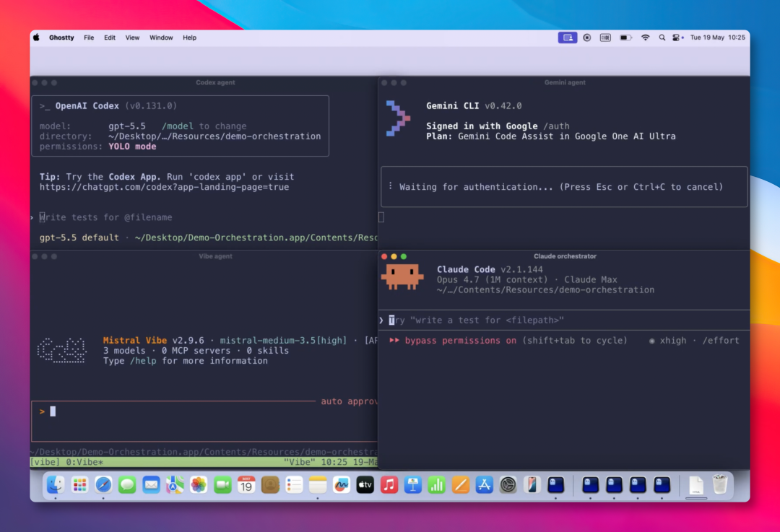Open the Freeform app icon
Viewport: 780px width, 532px height.
coord(341,485)
